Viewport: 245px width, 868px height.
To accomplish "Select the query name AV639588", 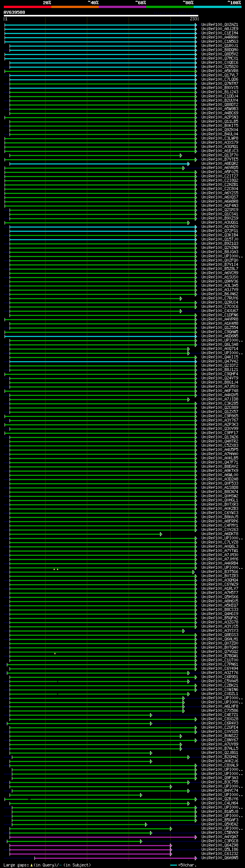I will coord(15,12).
